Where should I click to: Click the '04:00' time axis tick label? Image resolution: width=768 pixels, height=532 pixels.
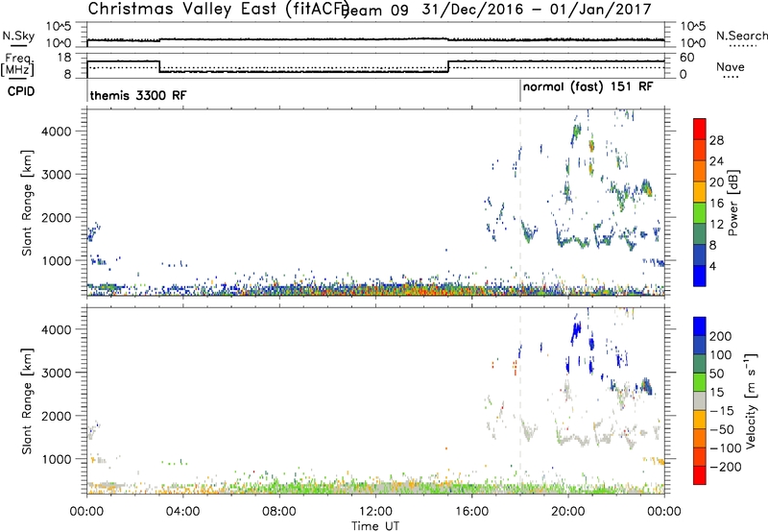pos(182,512)
